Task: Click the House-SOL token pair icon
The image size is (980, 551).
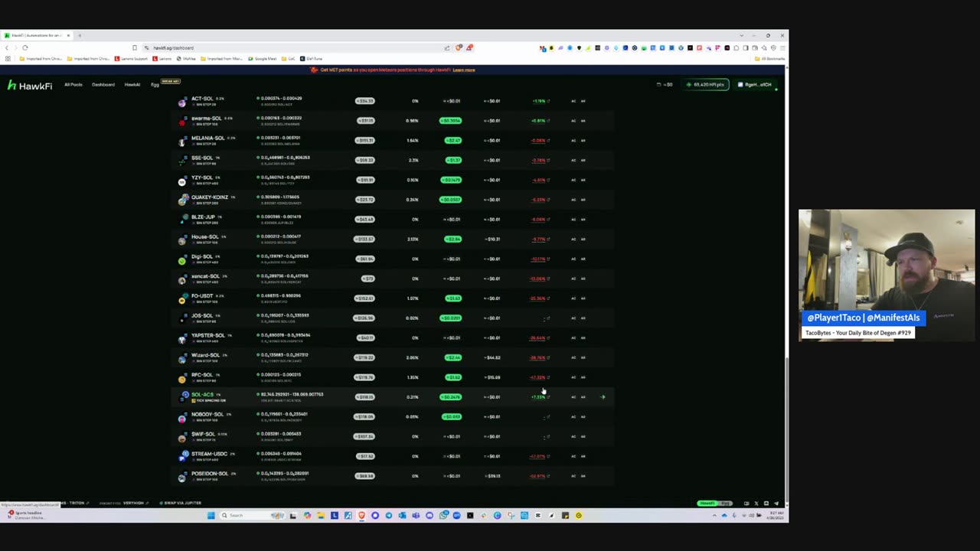Action: tap(181, 240)
